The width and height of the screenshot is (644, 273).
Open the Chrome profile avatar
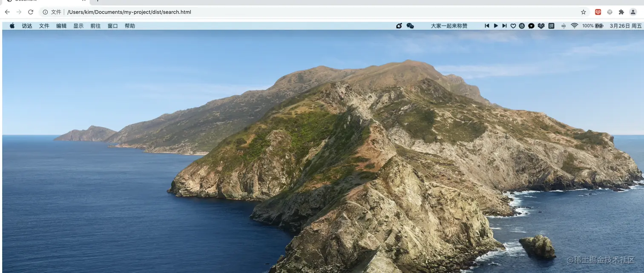633,12
